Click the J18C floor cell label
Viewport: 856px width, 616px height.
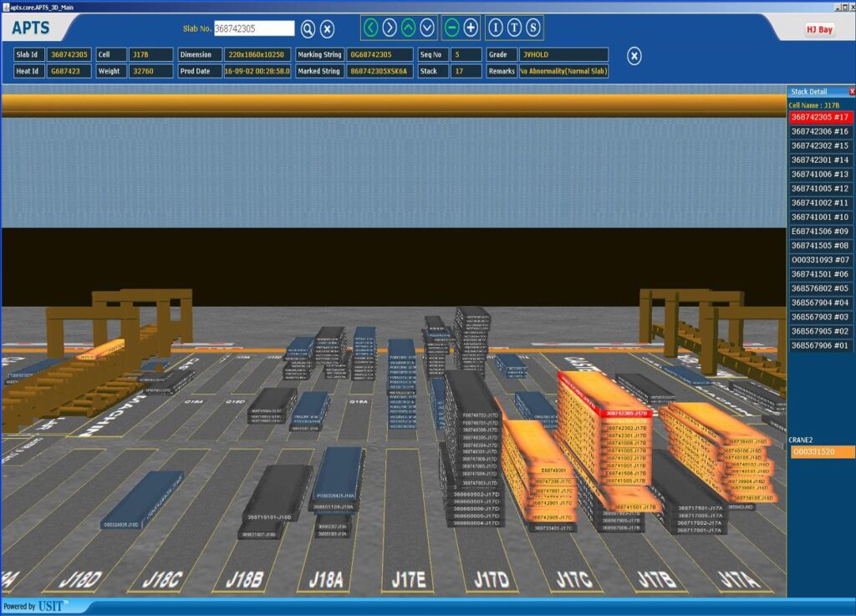coord(162,579)
